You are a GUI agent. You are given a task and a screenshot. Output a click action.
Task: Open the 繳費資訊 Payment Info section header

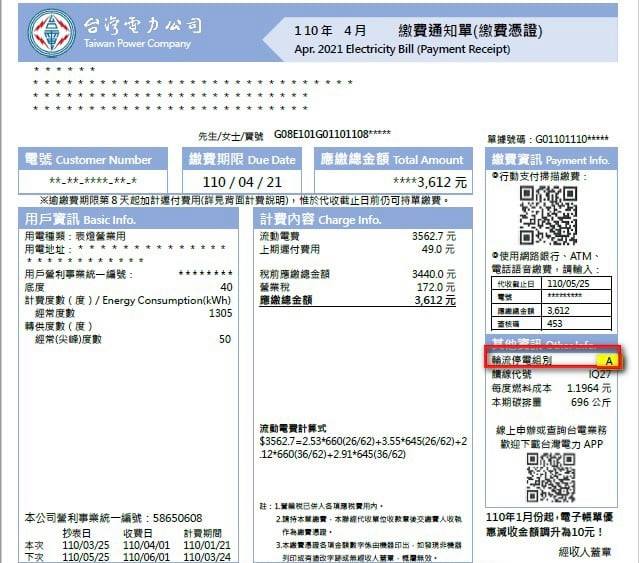point(551,159)
